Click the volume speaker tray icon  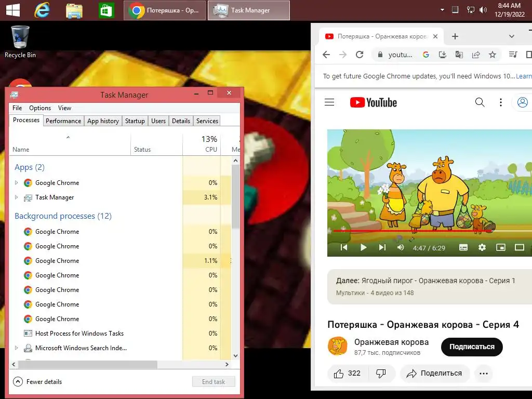pyautogui.click(x=483, y=10)
